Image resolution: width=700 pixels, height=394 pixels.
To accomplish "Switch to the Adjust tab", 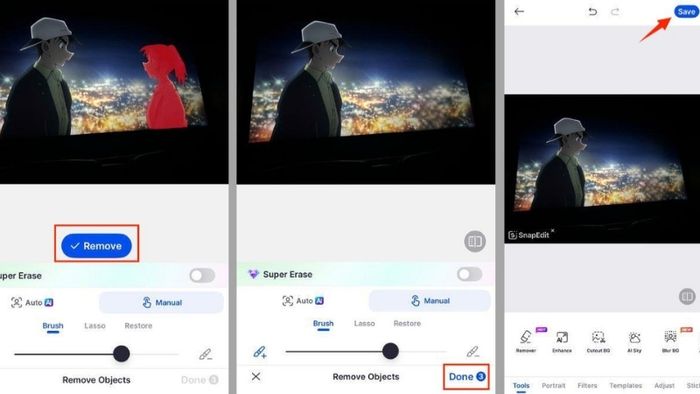I will pyautogui.click(x=664, y=386).
